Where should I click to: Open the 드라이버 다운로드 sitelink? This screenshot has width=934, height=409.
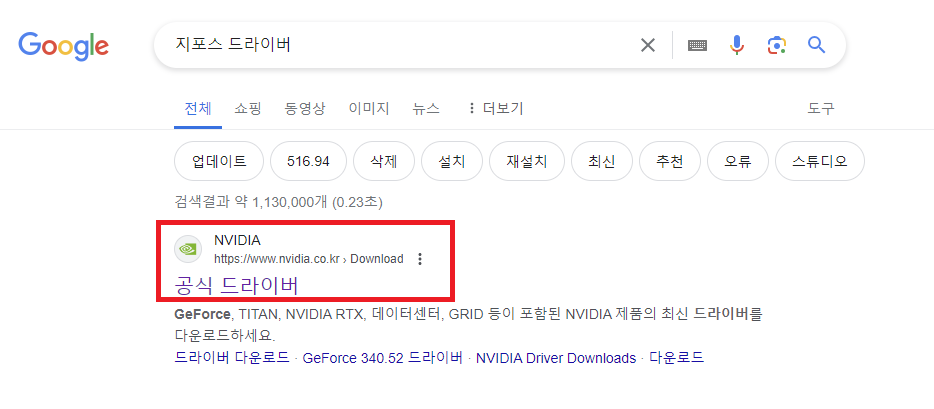pyautogui.click(x=232, y=358)
